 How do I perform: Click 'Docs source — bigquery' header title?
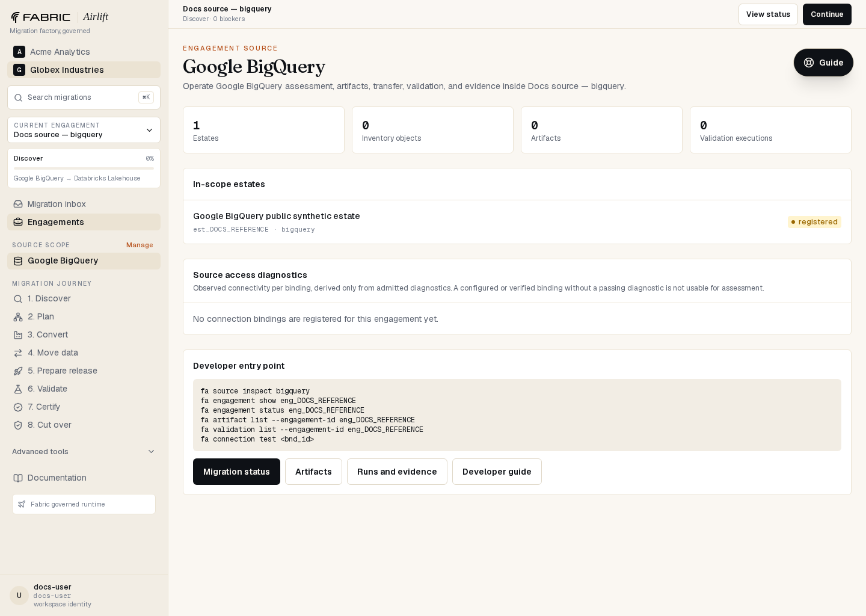point(227,9)
